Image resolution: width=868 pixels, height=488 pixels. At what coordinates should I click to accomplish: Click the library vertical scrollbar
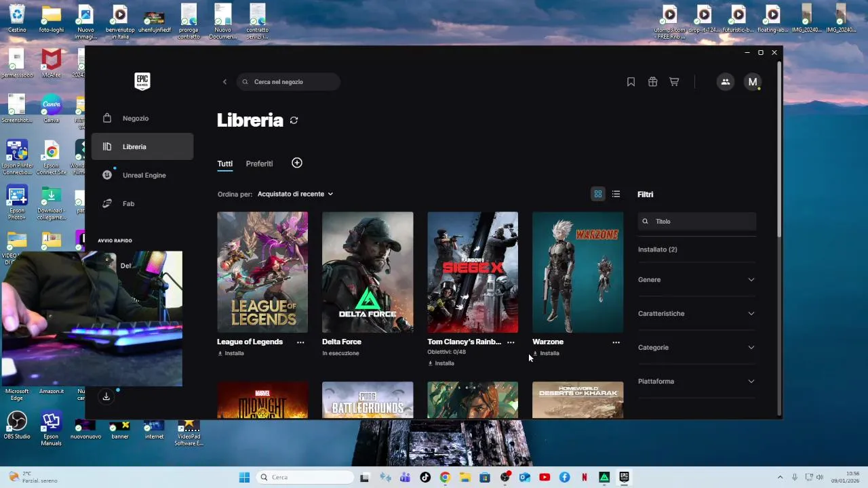coord(779,149)
